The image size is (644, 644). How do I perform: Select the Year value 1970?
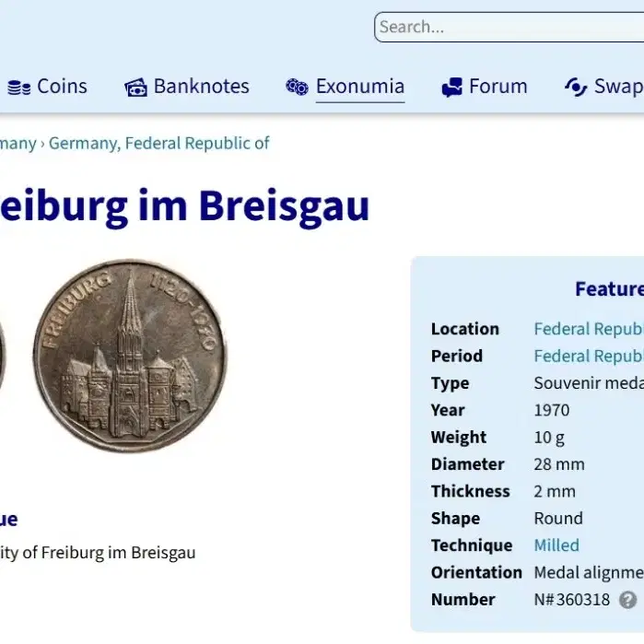pos(552,410)
